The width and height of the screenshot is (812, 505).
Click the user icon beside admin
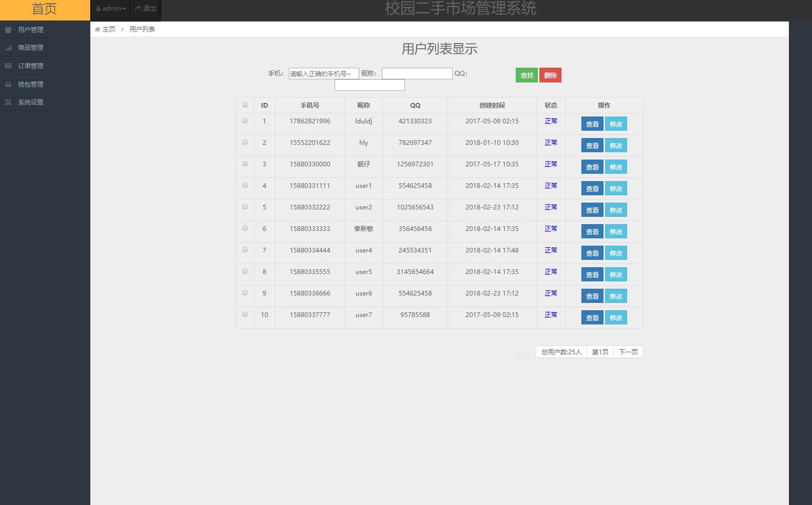tap(98, 8)
